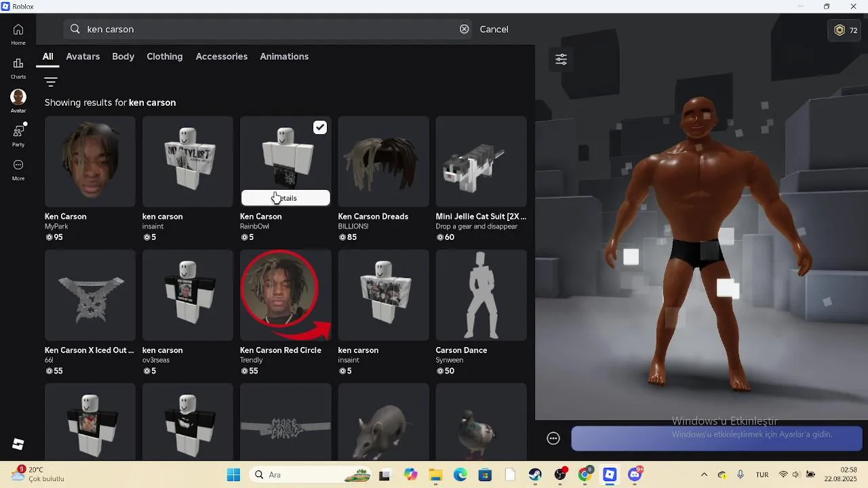Open Microsoft Edge from the taskbar

[460, 475]
